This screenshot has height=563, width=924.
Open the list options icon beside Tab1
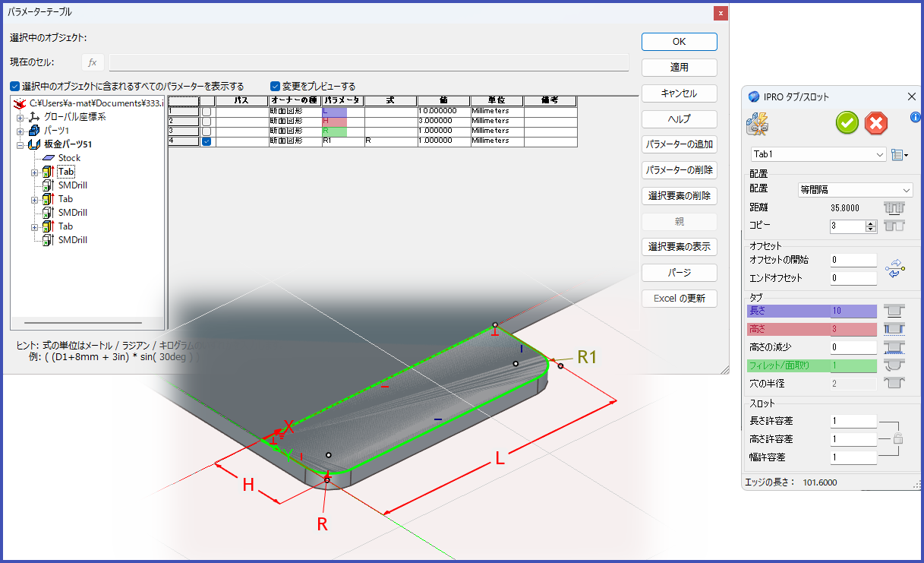(900, 154)
